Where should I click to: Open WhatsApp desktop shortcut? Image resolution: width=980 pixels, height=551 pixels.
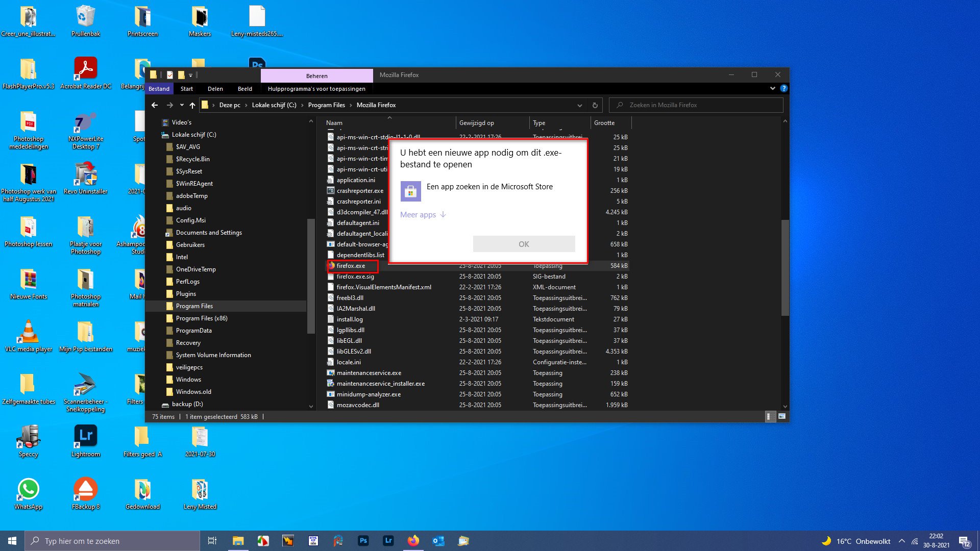coord(28,494)
